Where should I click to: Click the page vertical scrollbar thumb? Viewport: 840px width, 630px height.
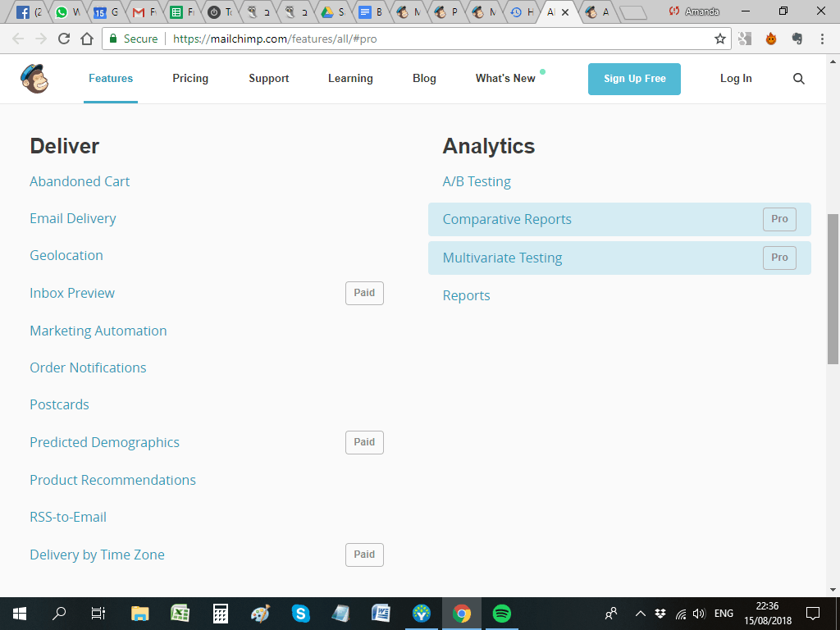[833, 290]
